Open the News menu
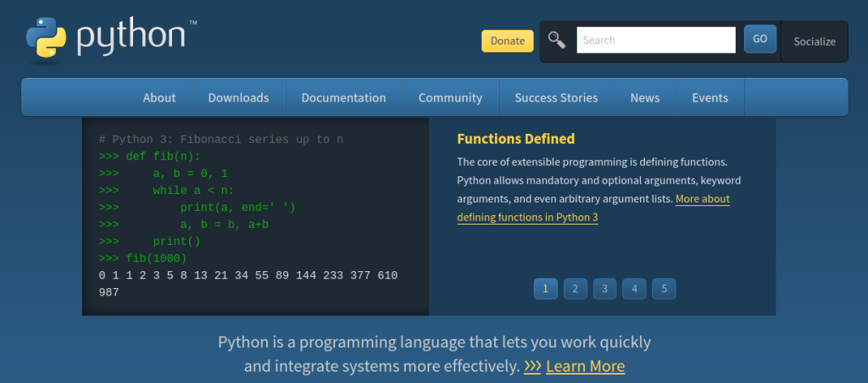 click(x=645, y=97)
